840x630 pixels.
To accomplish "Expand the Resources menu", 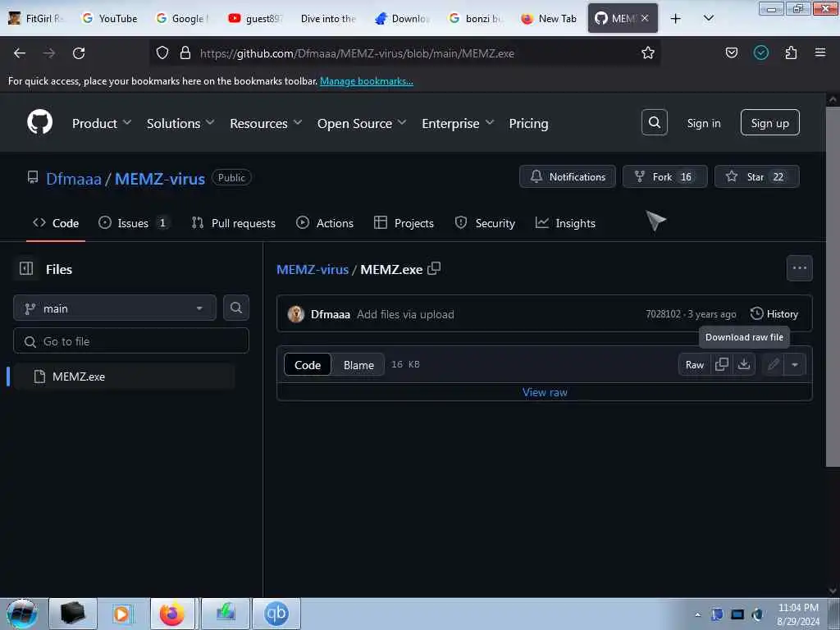I will (x=266, y=123).
